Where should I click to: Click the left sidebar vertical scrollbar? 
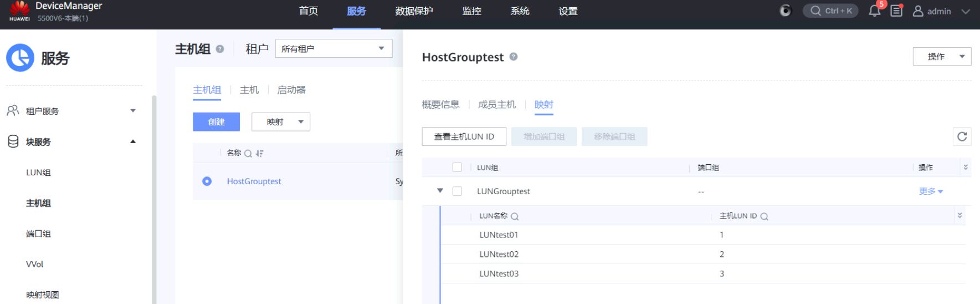(154, 194)
